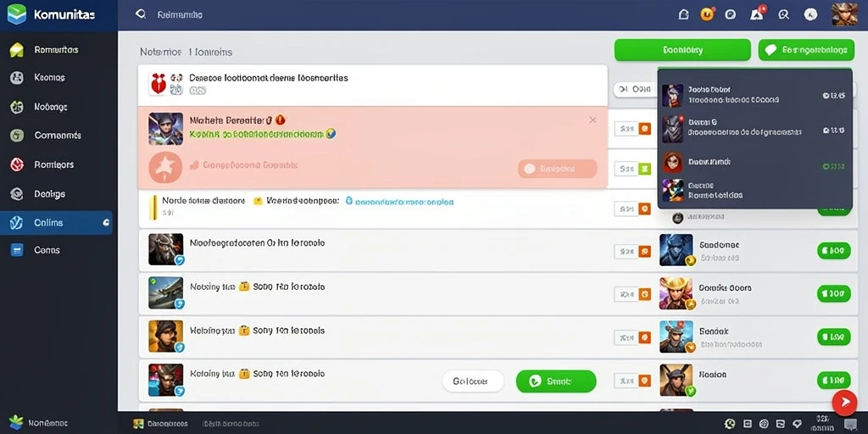Click the green Smrt button
This screenshot has width=868, height=434.
556,381
